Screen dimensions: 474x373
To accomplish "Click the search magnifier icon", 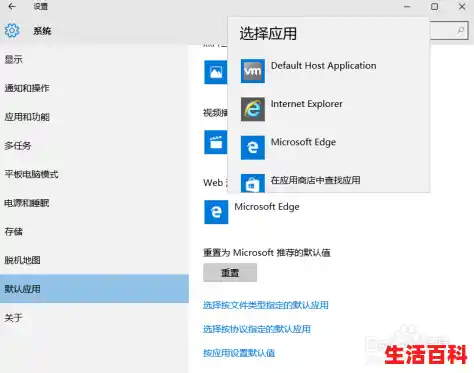I will (460, 31).
